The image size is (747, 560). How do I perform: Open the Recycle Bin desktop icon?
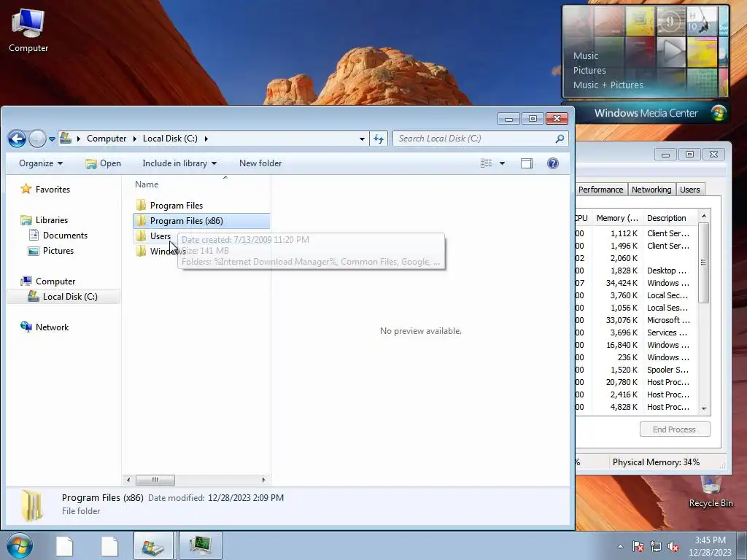tap(711, 491)
